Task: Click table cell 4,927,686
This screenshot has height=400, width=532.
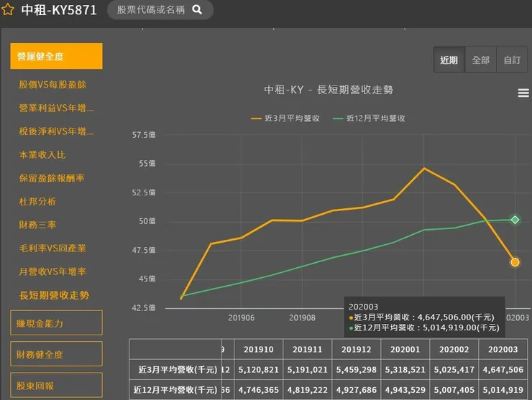Action: pos(357,390)
